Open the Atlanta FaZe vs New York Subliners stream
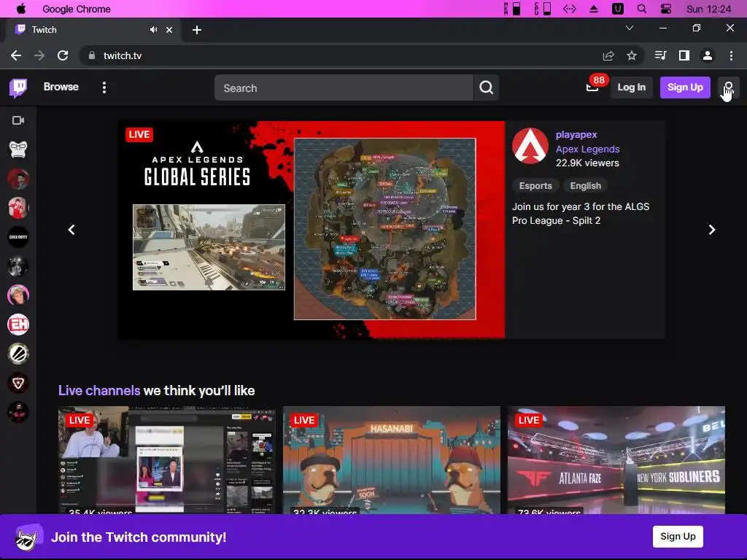Image resolution: width=747 pixels, height=560 pixels. point(616,460)
